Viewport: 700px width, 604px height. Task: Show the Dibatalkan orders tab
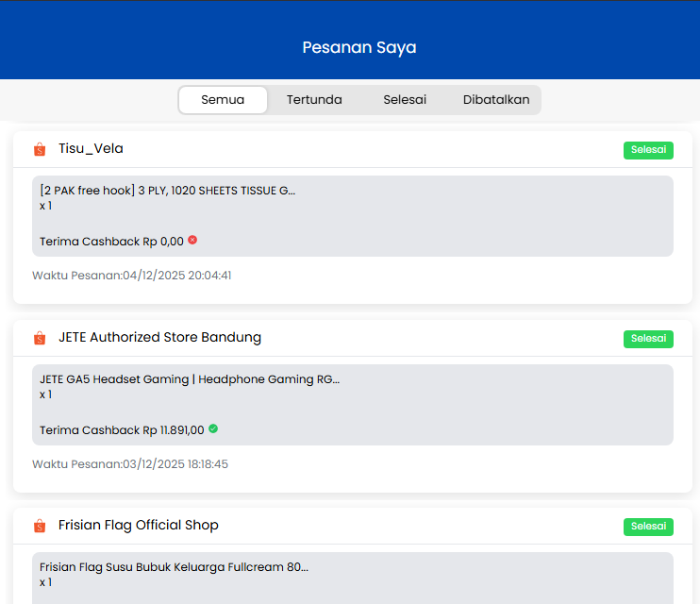click(x=496, y=100)
